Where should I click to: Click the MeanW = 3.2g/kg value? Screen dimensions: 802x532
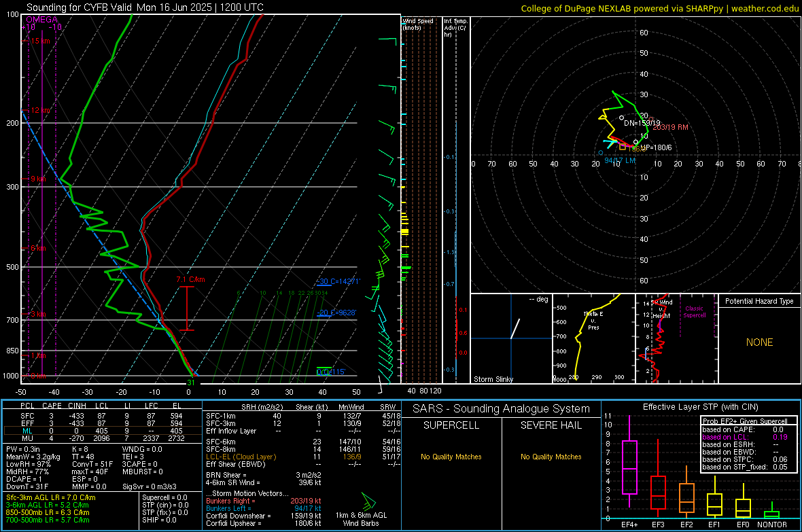[33, 457]
